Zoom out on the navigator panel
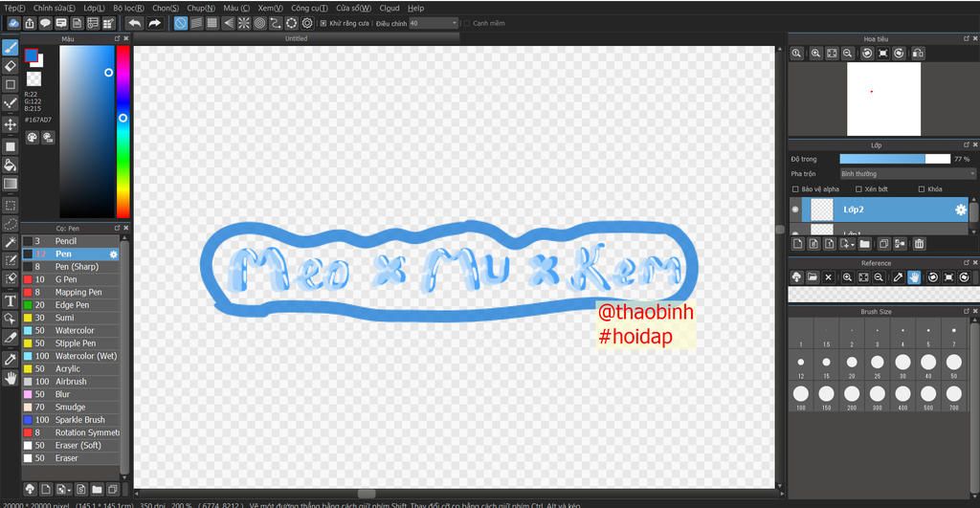 click(848, 54)
